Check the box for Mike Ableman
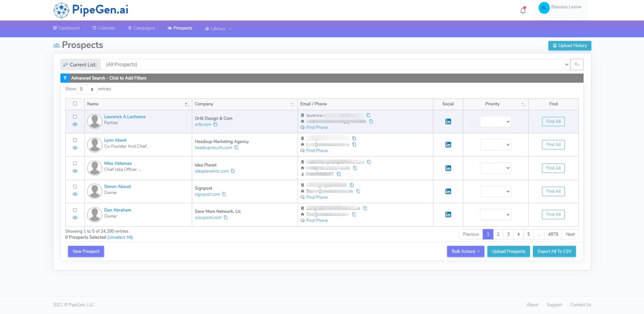The width and height of the screenshot is (644, 314). pos(75,164)
